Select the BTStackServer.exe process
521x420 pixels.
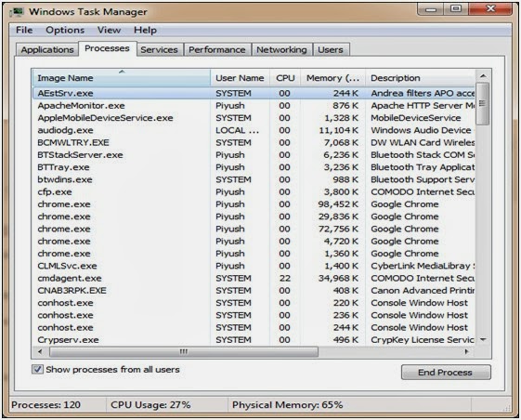254,154
